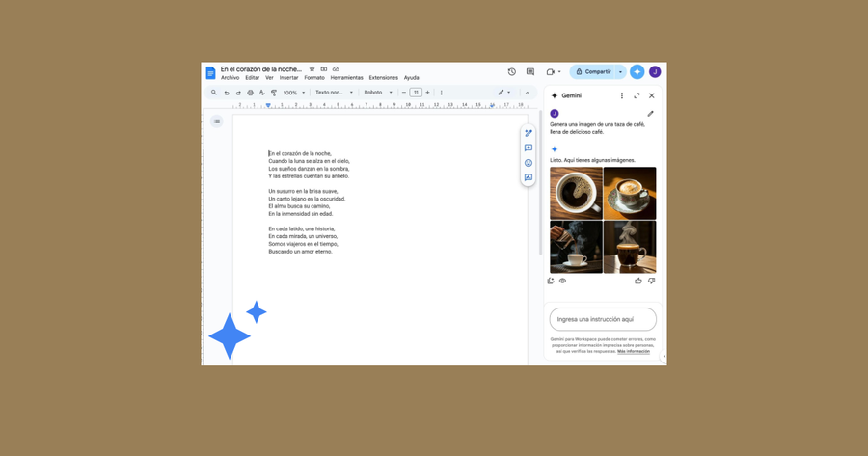Collapse the side panel arrow at bottom right

(x=664, y=356)
